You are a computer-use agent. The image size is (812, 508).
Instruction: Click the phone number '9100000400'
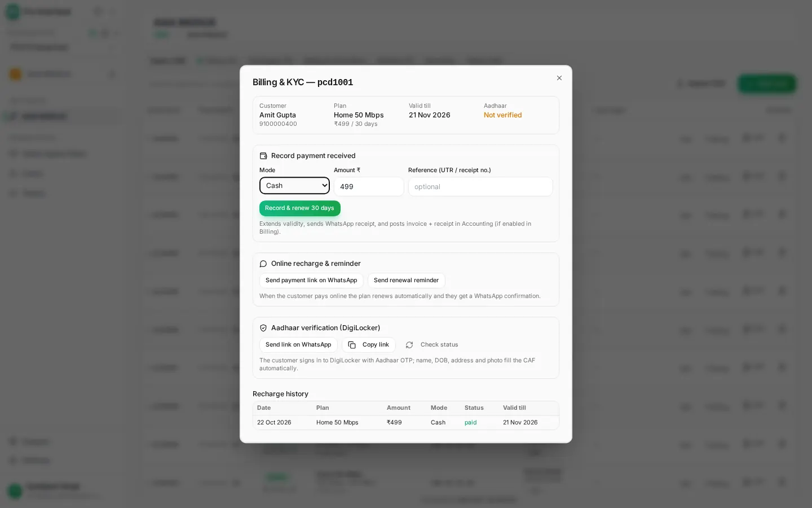(278, 124)
